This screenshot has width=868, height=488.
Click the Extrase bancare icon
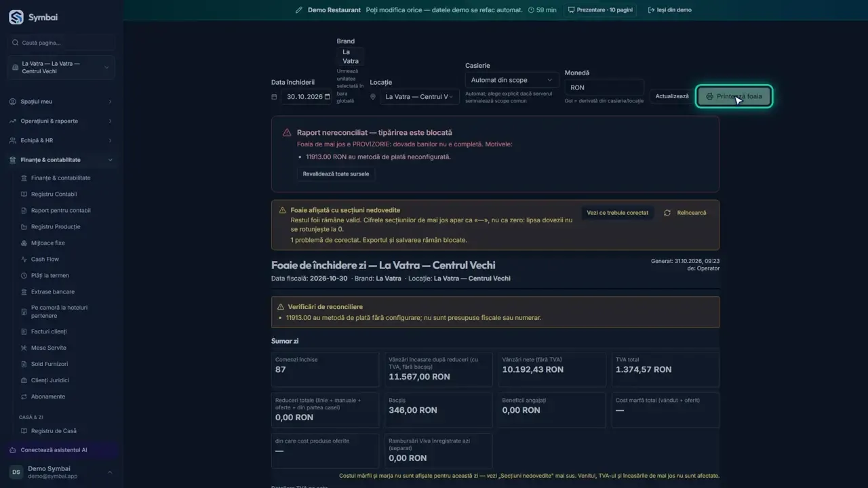point(24,292)
